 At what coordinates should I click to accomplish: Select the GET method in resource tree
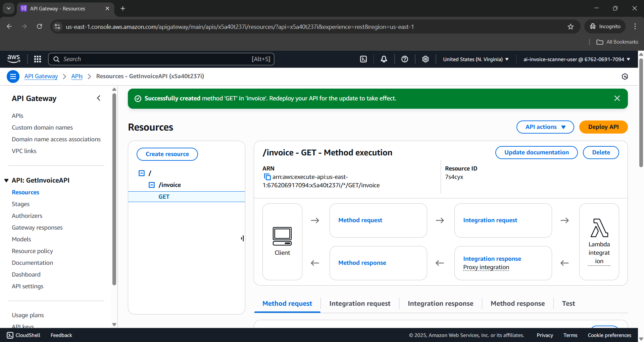[x=164, y=197]
